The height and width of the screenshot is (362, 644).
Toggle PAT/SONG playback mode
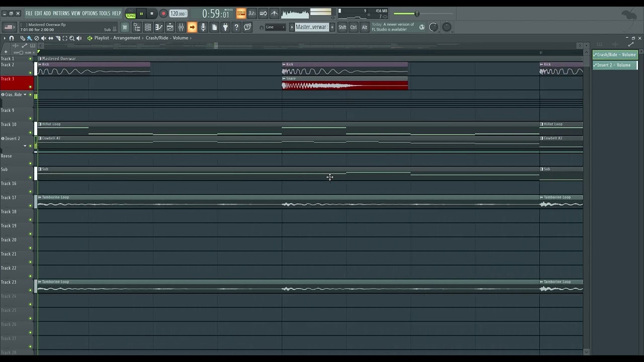(x=130, y=14)
